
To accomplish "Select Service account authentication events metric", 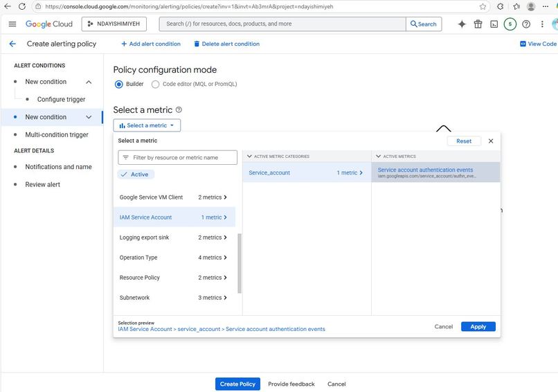I will point(435,172).
